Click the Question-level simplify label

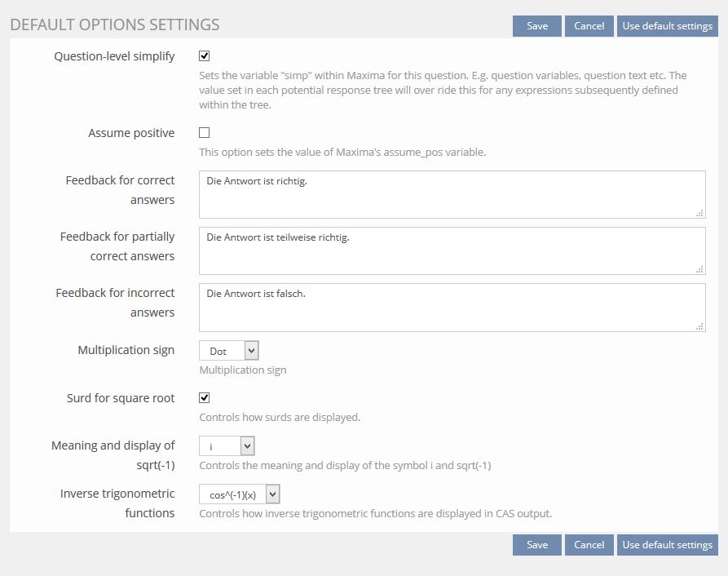click(114, 56)
